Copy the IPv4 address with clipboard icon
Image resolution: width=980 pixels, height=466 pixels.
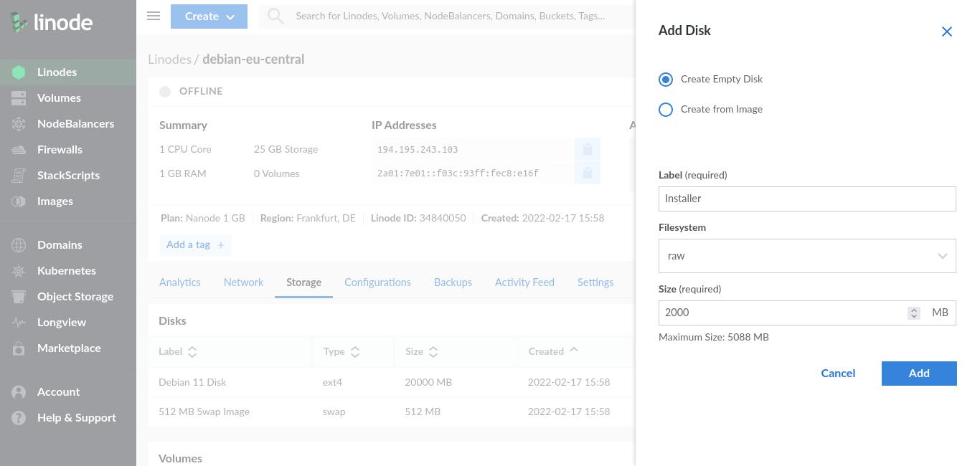(587, 149)
